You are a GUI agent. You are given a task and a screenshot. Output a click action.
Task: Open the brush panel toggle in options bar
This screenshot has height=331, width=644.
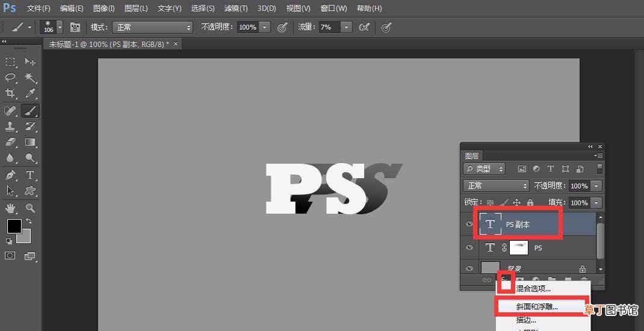pyautogui.click(x=75, y=27)
